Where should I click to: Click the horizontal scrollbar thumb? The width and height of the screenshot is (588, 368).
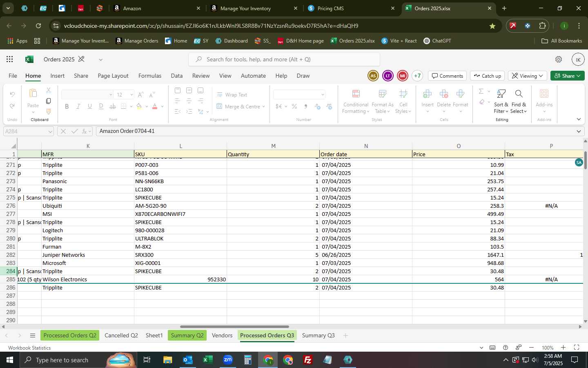point(234,327)
